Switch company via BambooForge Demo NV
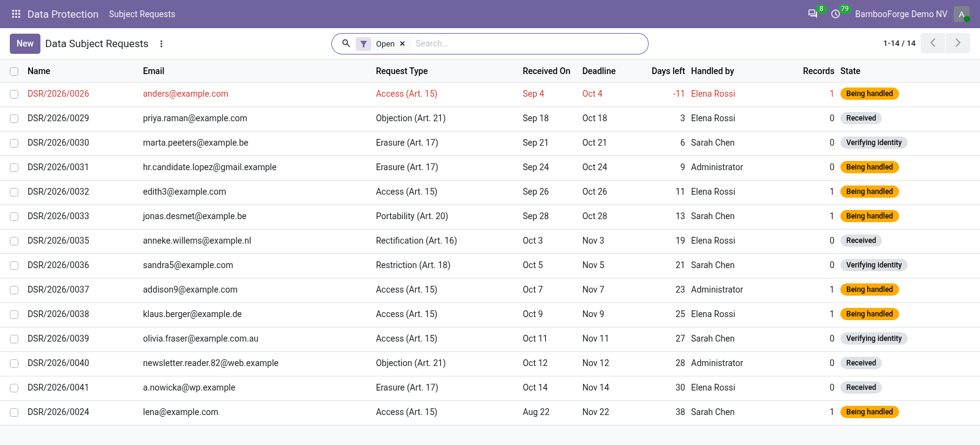The width and height of the screenshot is (980, 445). coord(901,14)
